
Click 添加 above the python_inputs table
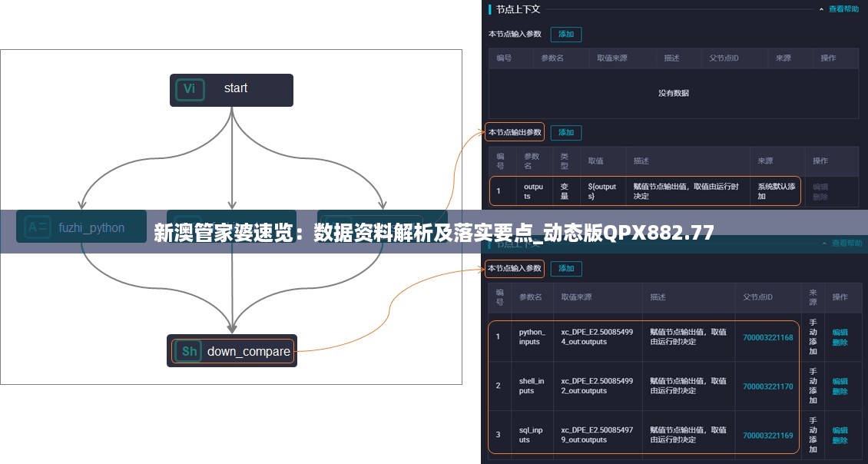566,269
